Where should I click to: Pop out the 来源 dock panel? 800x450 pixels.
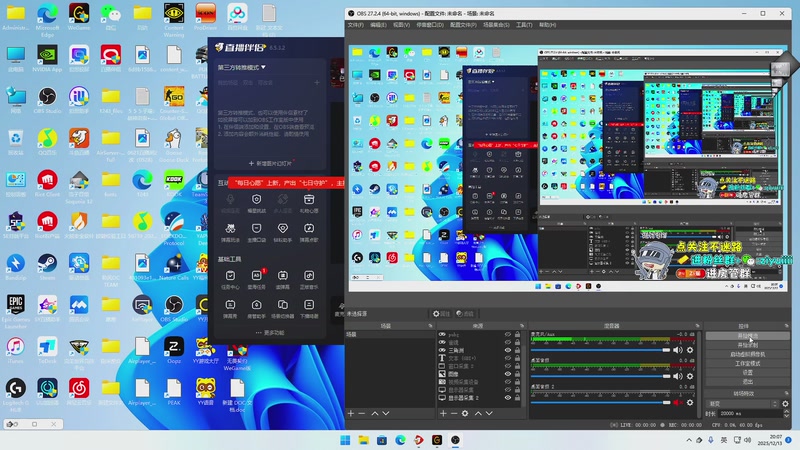[x=522, y=326]
